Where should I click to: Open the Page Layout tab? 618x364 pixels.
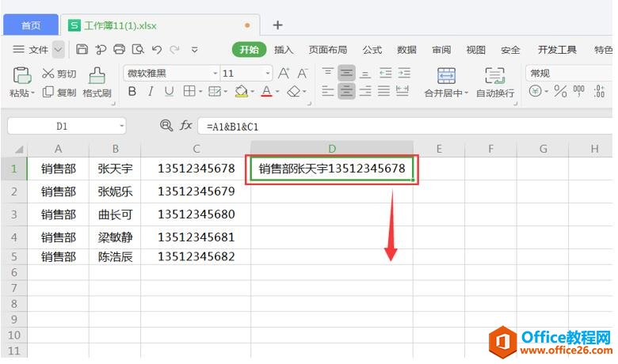click(x=328, y=50)
